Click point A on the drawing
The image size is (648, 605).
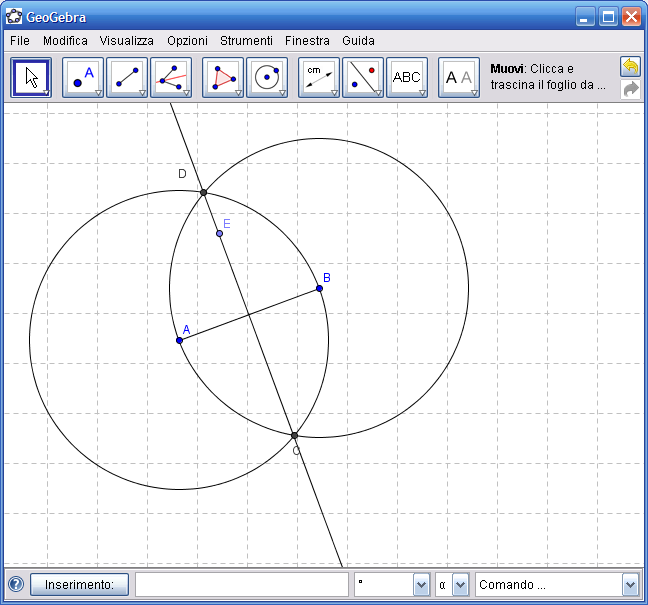tap(179, 341)
